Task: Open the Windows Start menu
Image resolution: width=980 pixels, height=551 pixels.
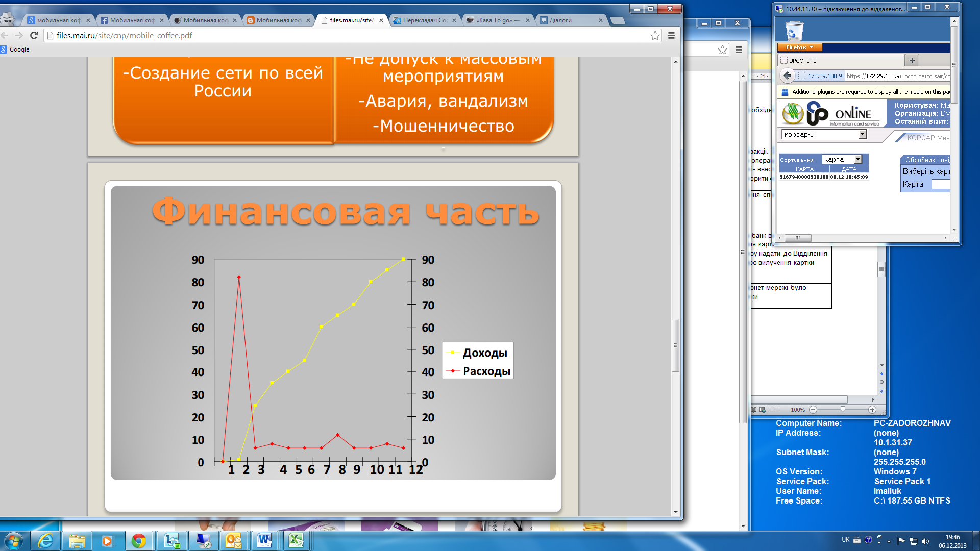Action: 13,540
